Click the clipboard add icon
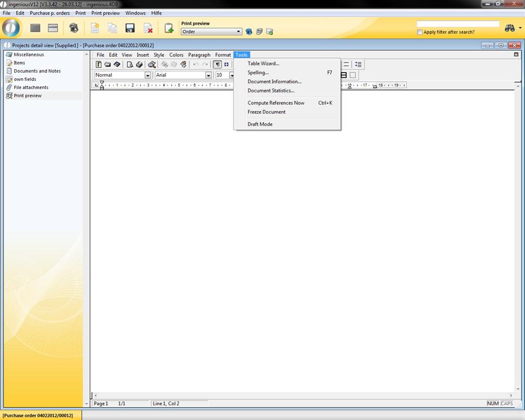Viewport: 525px width, 420px height. tap(168, 28)
